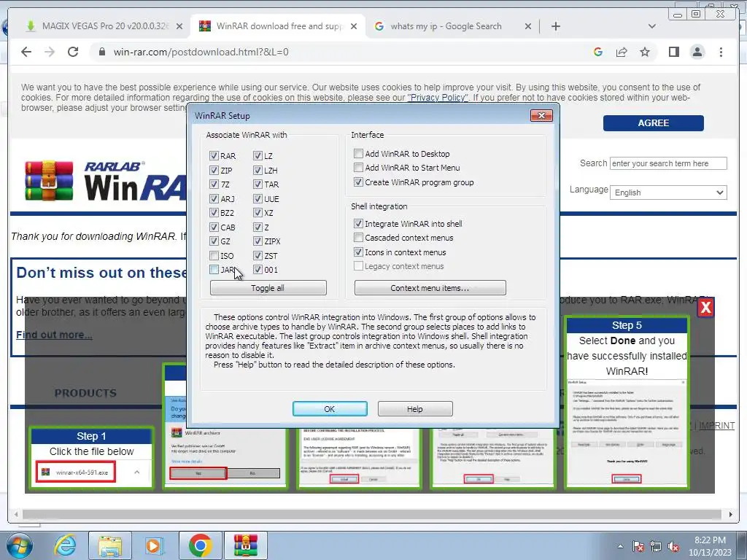Close the WinRAR Setup dialog
The width and height of the screenshot is (747, 560).
541,115
